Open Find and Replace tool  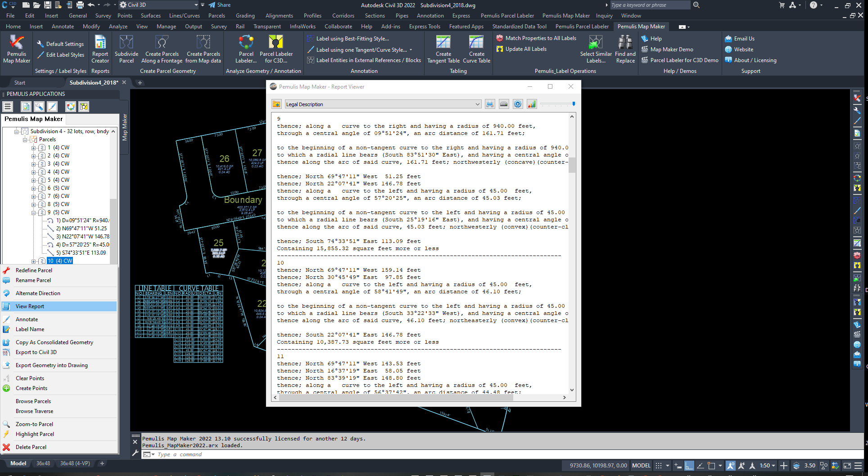point(625,49)
